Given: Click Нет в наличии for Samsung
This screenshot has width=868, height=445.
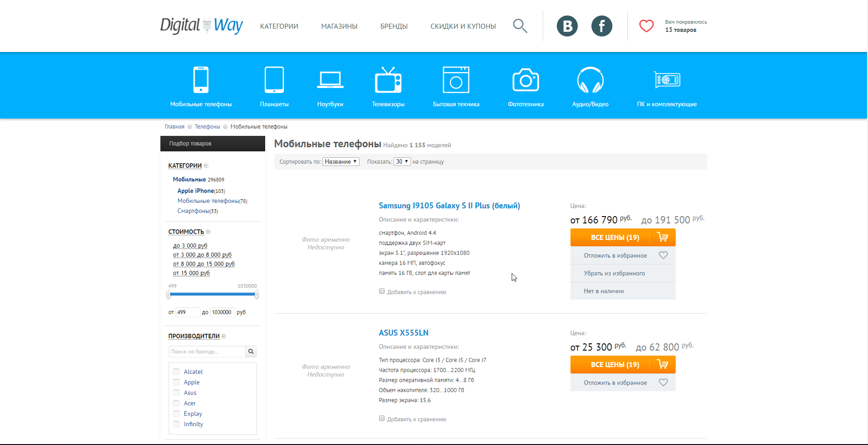Looking at the screenshot, I should (x=623, y=291).
